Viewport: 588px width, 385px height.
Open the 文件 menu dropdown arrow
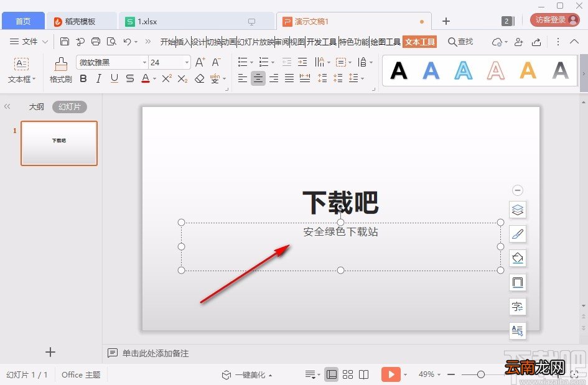point(45,42)
